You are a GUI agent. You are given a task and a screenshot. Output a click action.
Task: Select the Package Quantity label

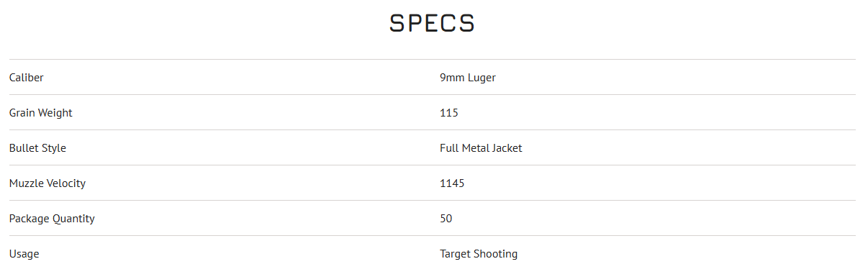(52, 219)
